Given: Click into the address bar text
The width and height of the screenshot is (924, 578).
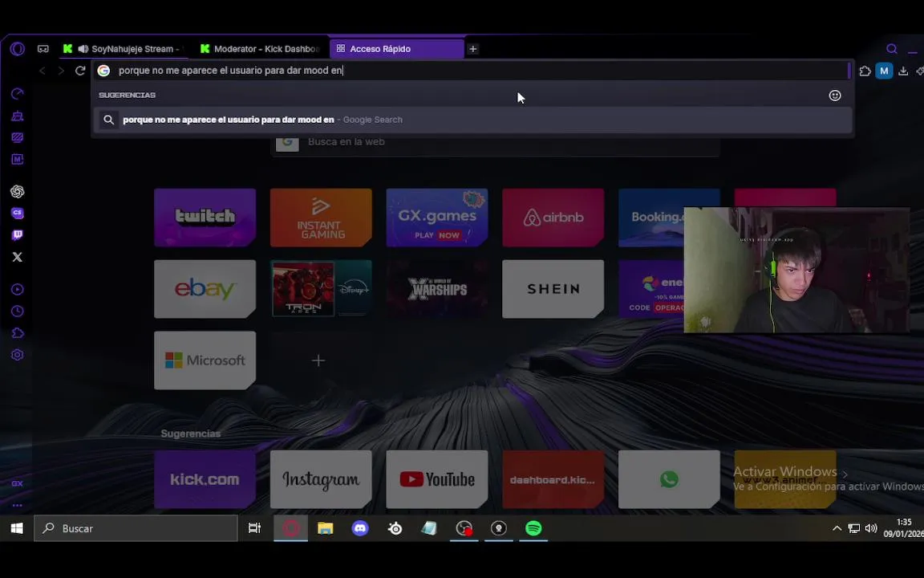Looking at the screenshot, I should pos(230,71).
